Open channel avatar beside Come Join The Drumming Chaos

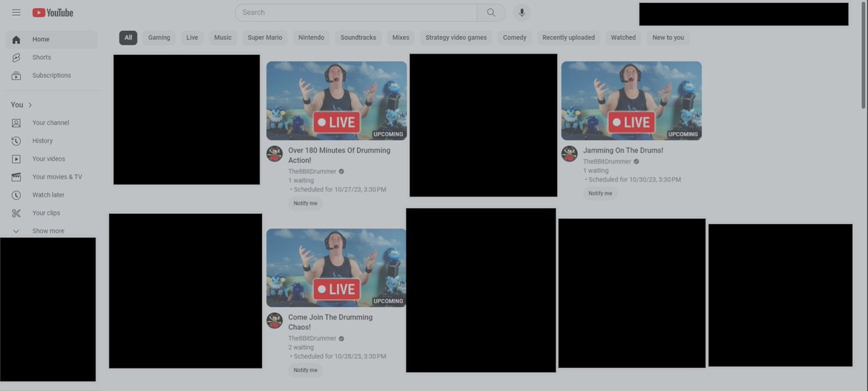(274, 320)
